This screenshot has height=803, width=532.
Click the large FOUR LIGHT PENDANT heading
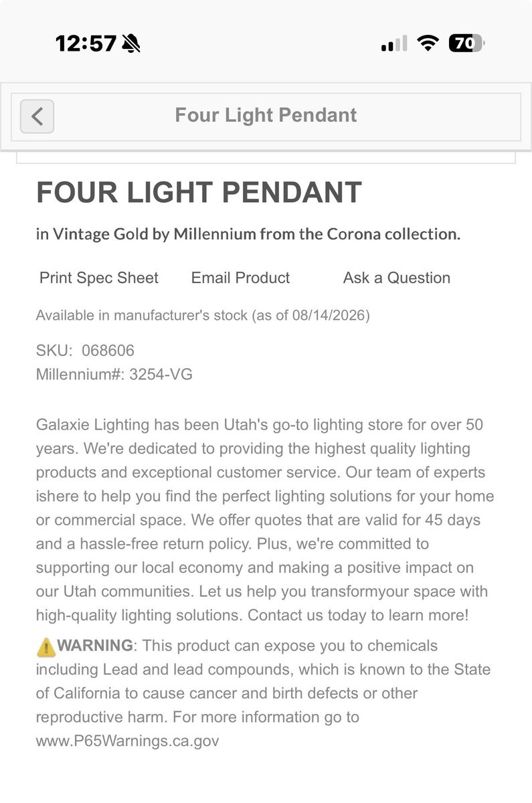199,193
